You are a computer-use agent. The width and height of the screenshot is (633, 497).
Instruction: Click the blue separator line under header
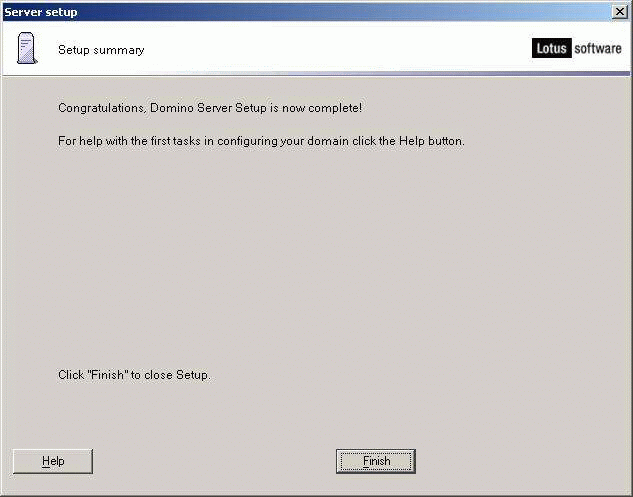(316, 74)
